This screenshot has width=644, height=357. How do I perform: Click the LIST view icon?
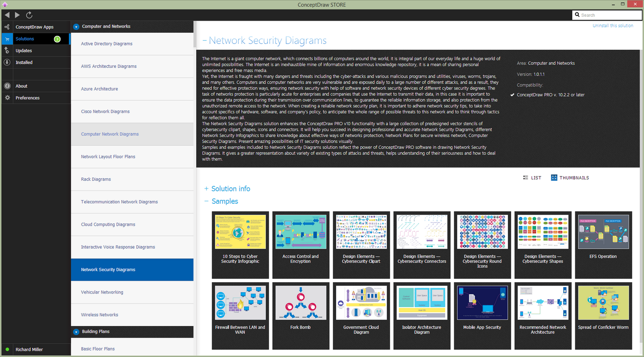point(526,178)
